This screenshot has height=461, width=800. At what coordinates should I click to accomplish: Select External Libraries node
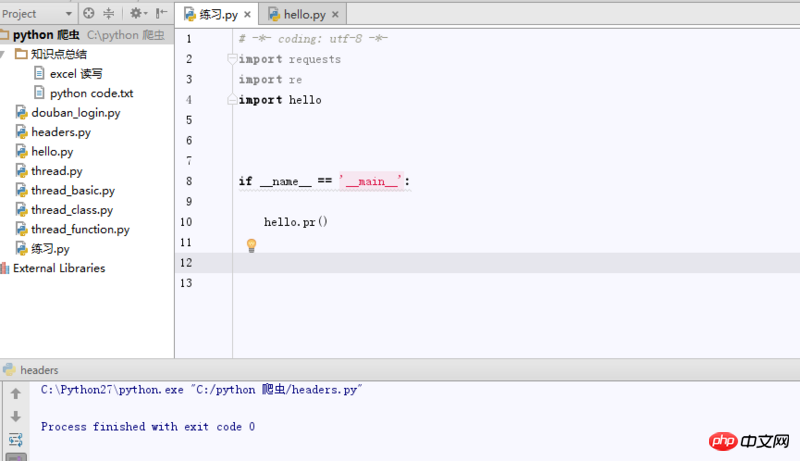click(x=59, y=268)
